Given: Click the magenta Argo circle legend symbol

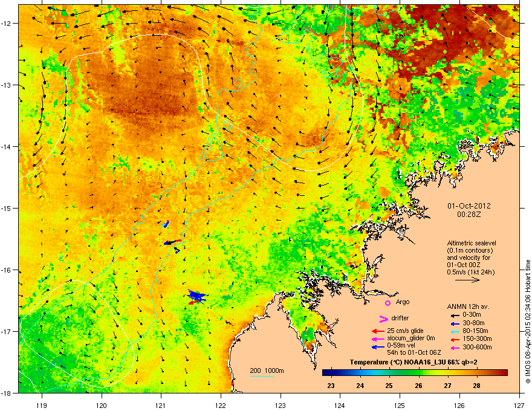Looking at the screenshot, I should pyautogui.click(x=388, y=303).
